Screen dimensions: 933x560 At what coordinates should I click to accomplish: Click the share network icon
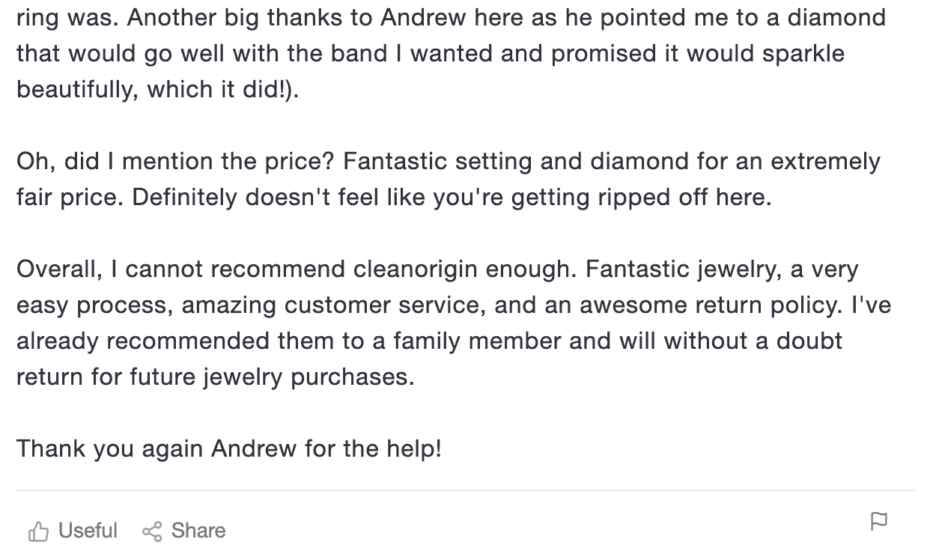click(x=151, y=532)
